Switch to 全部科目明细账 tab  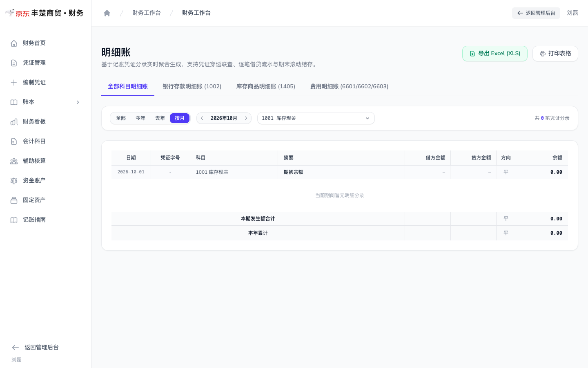point(128,87)
